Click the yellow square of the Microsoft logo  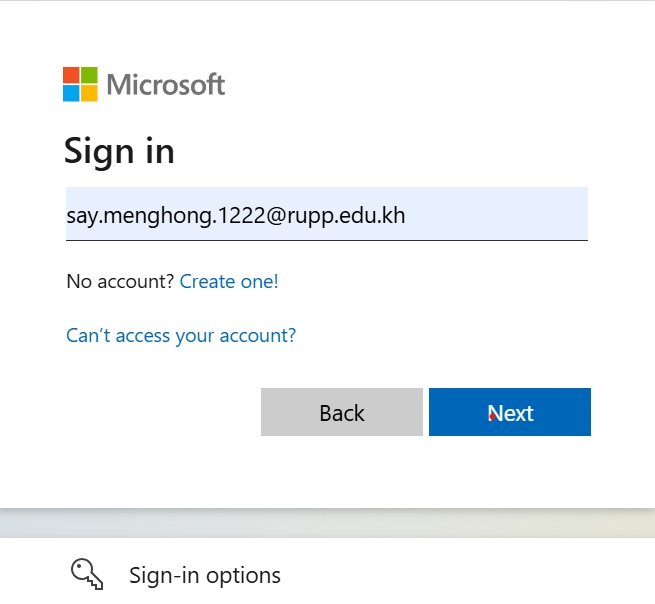click(x=89, y=93)
